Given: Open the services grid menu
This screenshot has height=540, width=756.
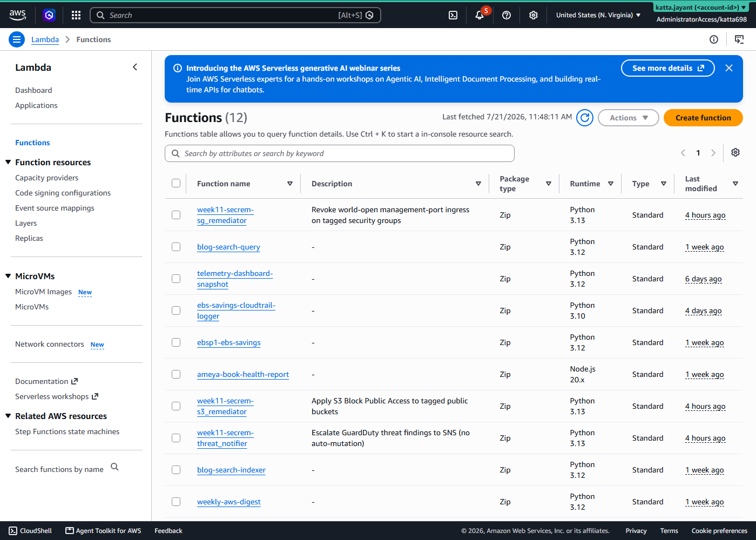Looking at the screenshot, I should pos(76,15).
